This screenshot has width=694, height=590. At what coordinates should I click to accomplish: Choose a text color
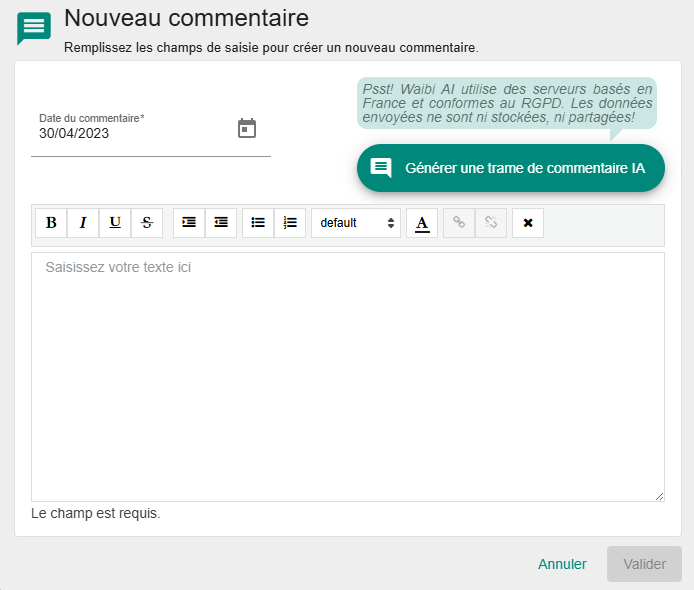422,223
